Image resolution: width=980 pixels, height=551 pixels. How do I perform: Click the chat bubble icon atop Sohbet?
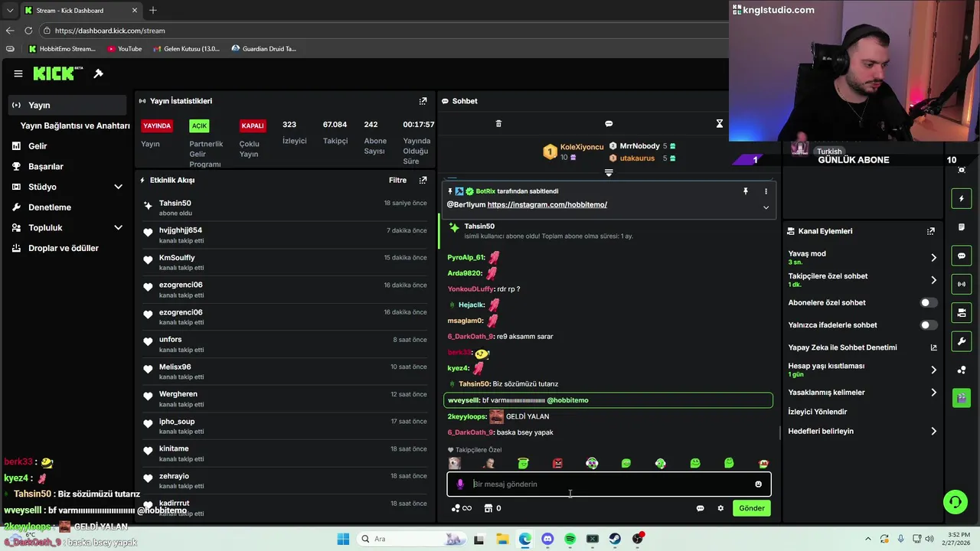[x=609, y=124]
